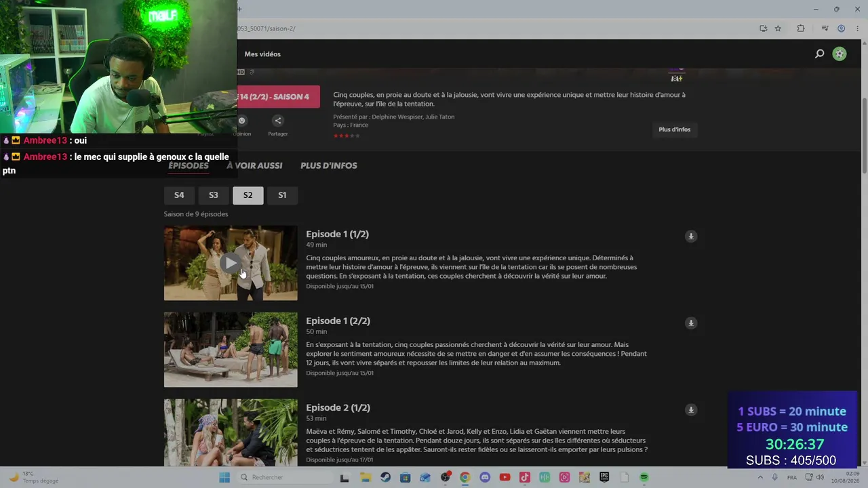
Task: Click the FRA language indicator
Action: (791, 477)
